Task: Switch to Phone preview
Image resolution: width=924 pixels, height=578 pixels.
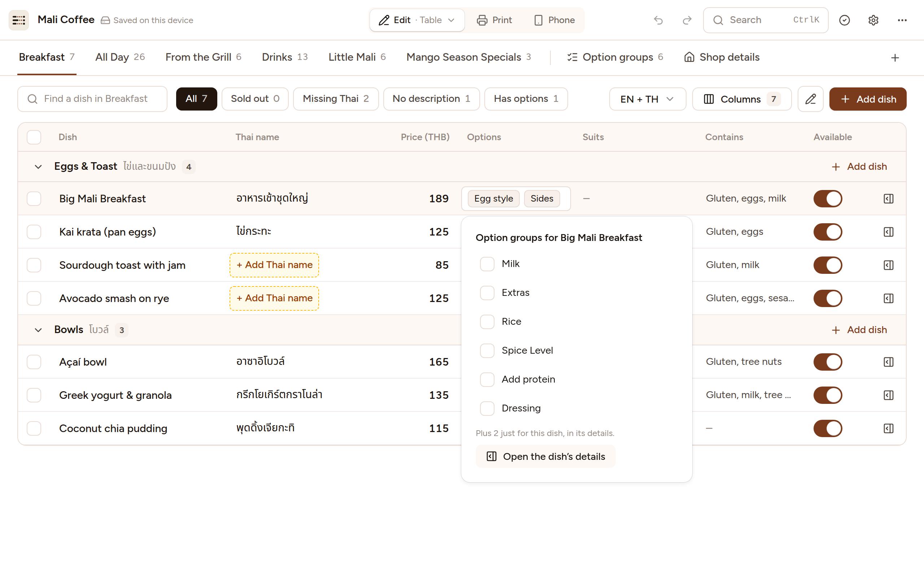Action: (554, 20)
